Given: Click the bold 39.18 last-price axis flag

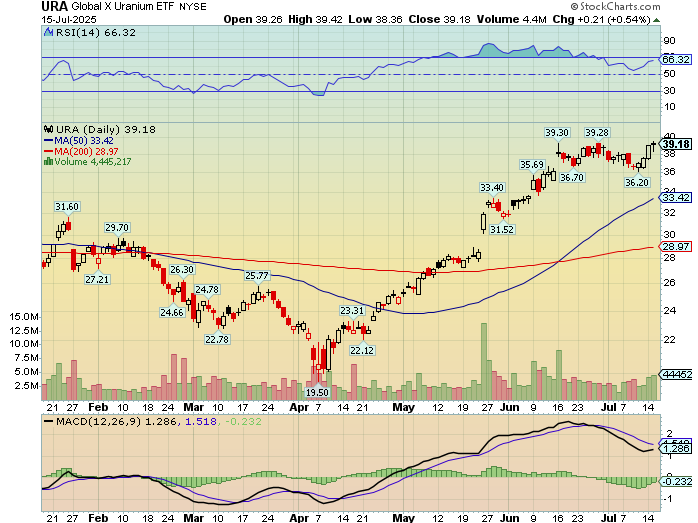Looking at the screenshot, I should (676, 144).
